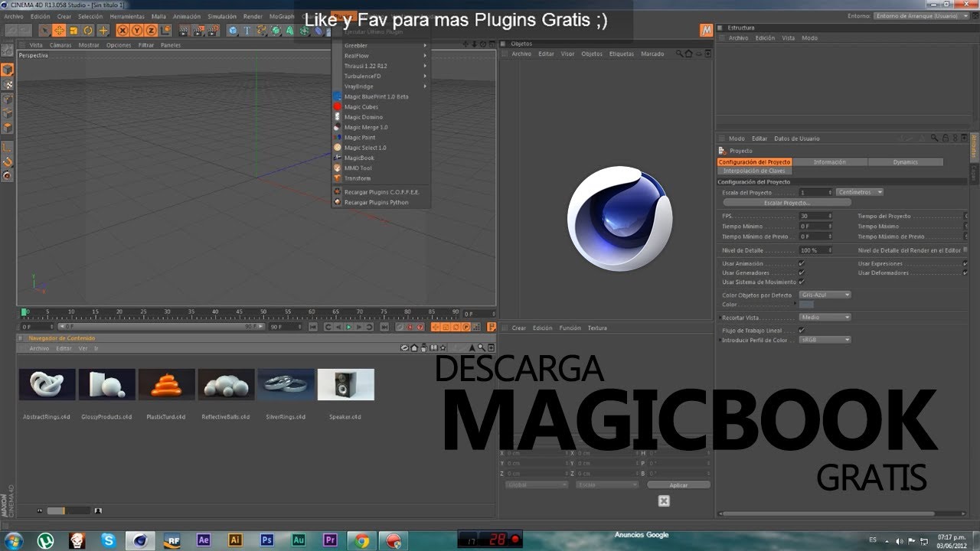This screenshot has height=551, width=980.
Task: Click the axis L-shaped tool icon
Action: click(x=7, y=147)
